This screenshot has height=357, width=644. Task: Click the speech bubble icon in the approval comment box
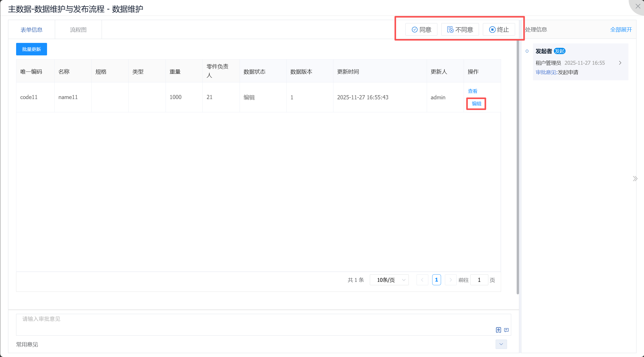click(x=506, y=330)
